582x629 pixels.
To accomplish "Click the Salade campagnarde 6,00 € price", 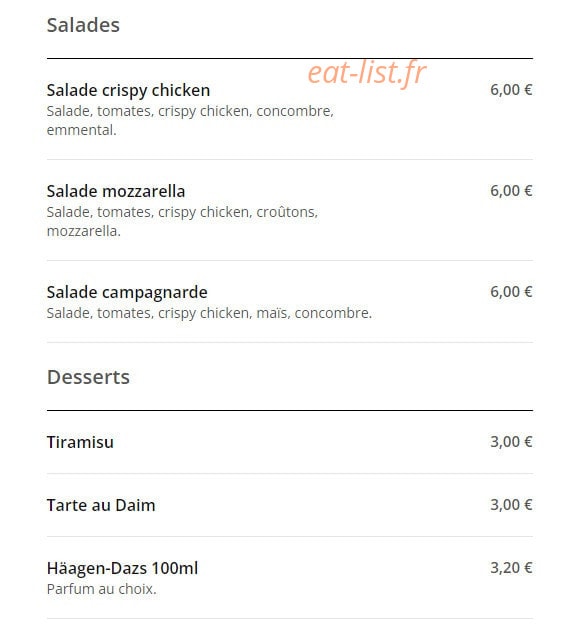I will (x=511, y=292).
